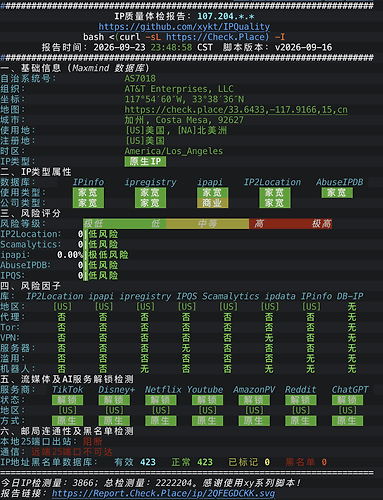Viewport: 383px width, 500px height.
Task: Click the IPinfo column header in section 二
Action: click(x=88, y=182)
